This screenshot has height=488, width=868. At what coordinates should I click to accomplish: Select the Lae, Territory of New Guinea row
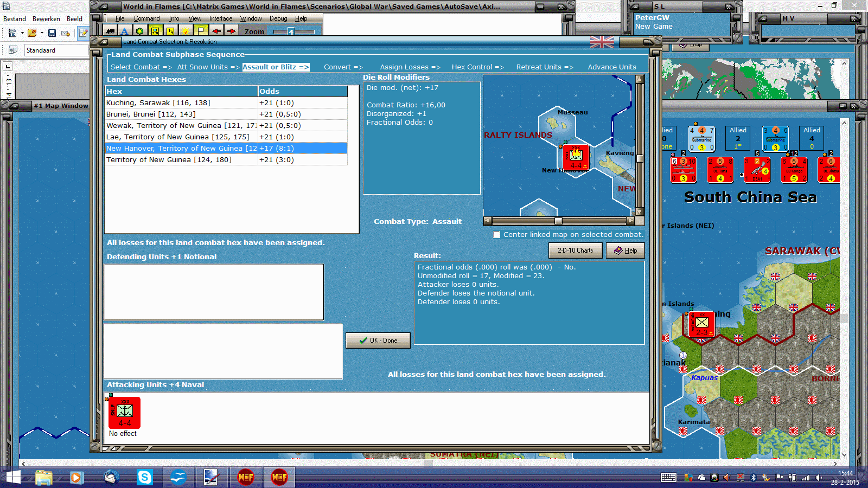pyautogui.click(x=226, y=137)
